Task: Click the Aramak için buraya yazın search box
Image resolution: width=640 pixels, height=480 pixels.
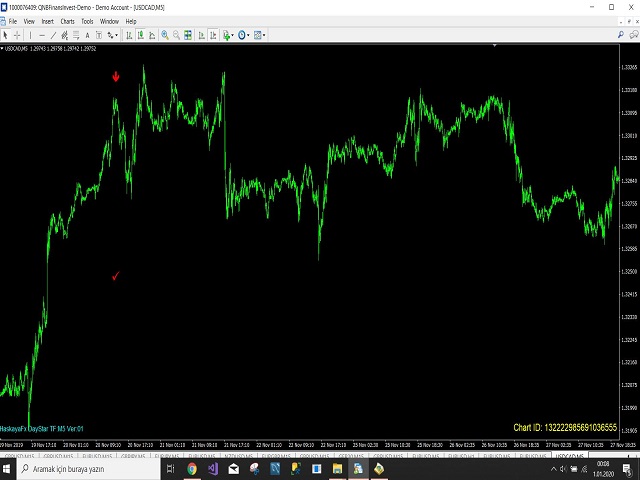Action: click(x=89, y=469)
